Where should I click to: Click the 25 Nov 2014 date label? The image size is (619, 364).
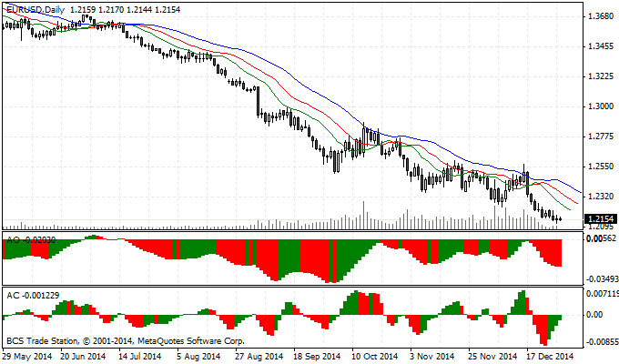[492, 357]
